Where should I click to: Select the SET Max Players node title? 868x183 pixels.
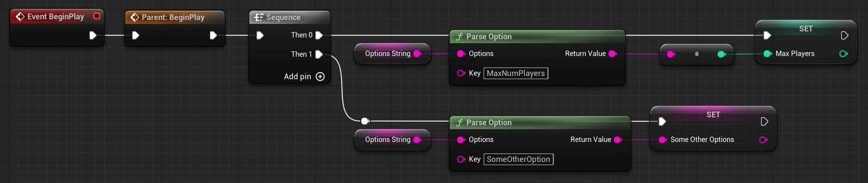click(x=806, y=29)
